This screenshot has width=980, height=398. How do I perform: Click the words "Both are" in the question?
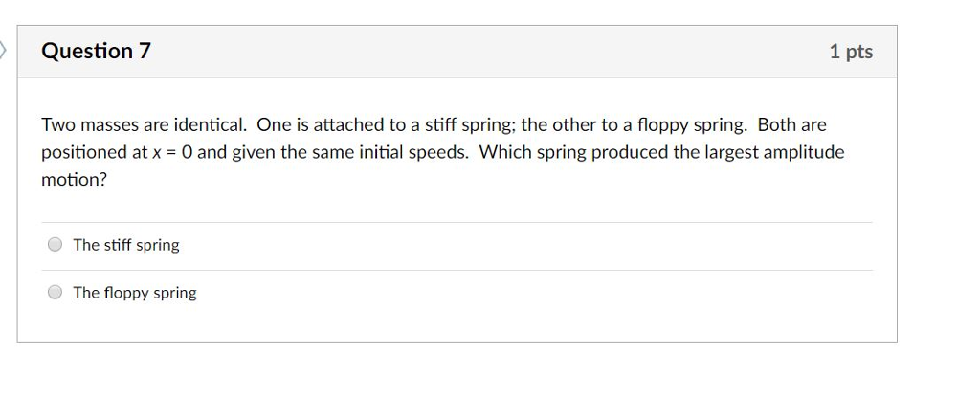[x=791, y=125]
